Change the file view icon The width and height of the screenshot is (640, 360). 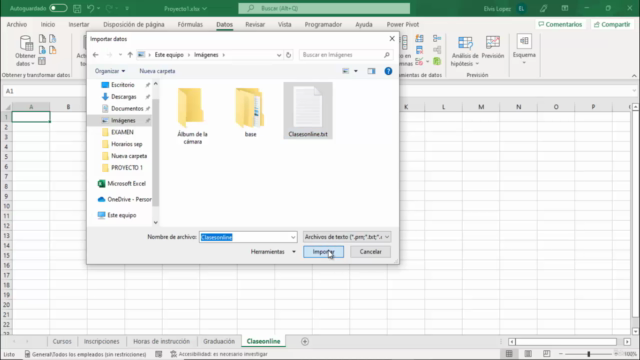coord(346,71)
